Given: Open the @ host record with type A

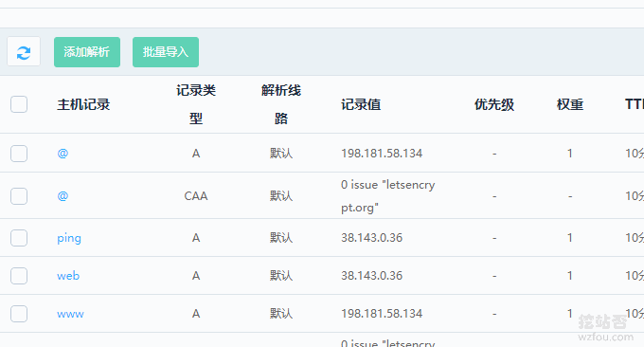Looking at the screenshot, I should 63,154.
